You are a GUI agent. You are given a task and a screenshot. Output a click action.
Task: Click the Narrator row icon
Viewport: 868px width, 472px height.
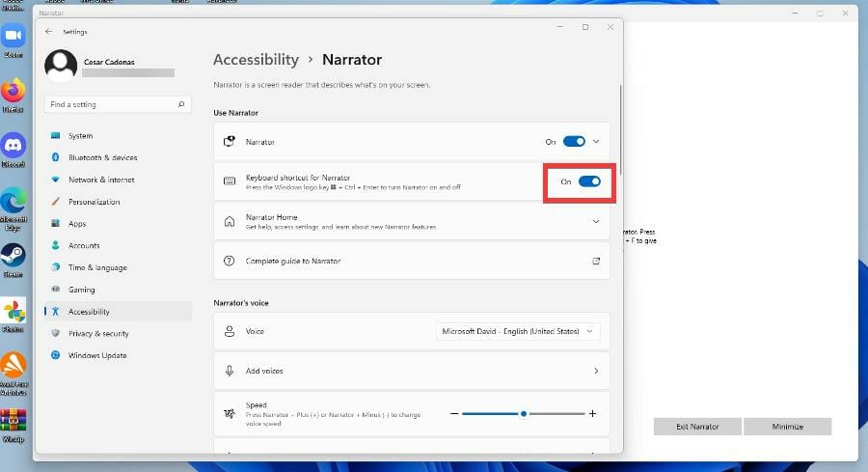click(230, 141)
